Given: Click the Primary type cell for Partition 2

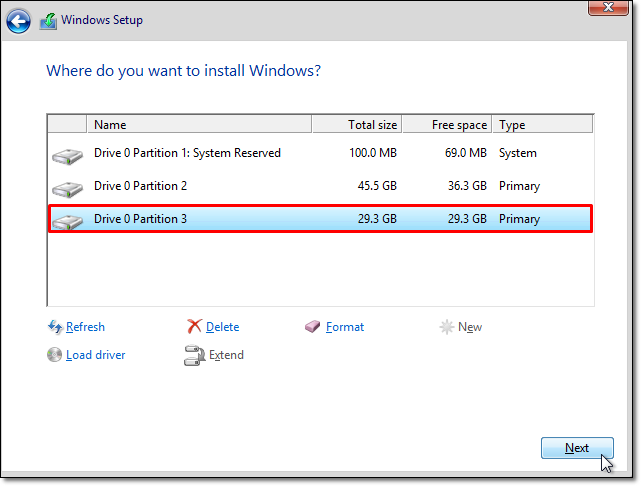Looking at the screenshot, I should click(519, 186).
